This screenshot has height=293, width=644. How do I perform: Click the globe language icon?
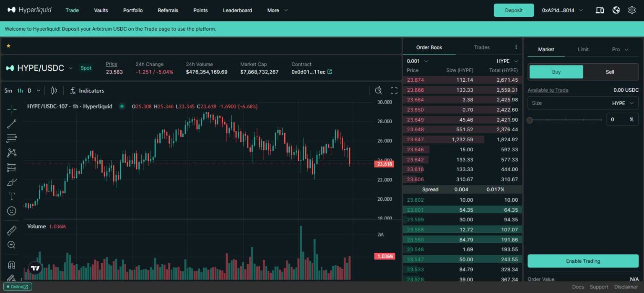click(616, 10)
